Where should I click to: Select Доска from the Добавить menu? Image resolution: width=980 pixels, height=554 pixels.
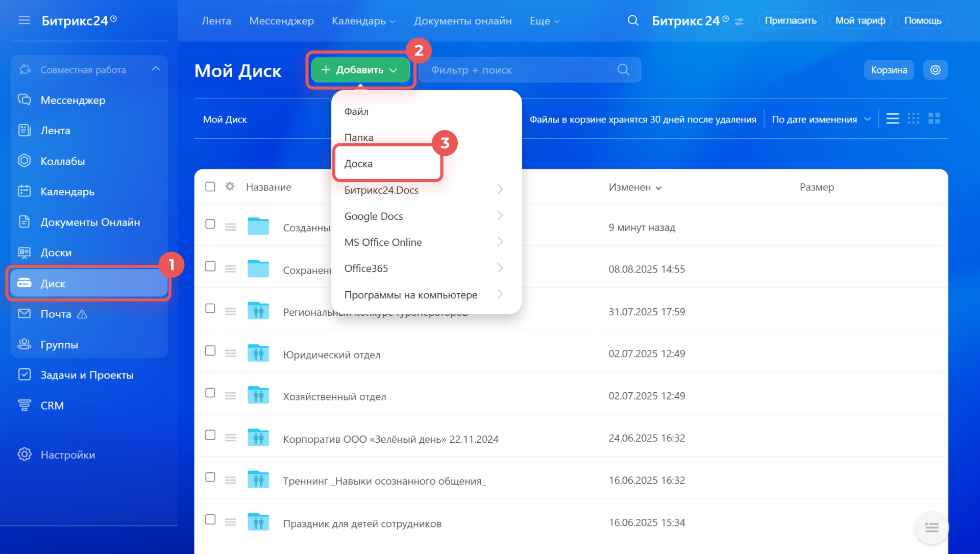point(358,164)
